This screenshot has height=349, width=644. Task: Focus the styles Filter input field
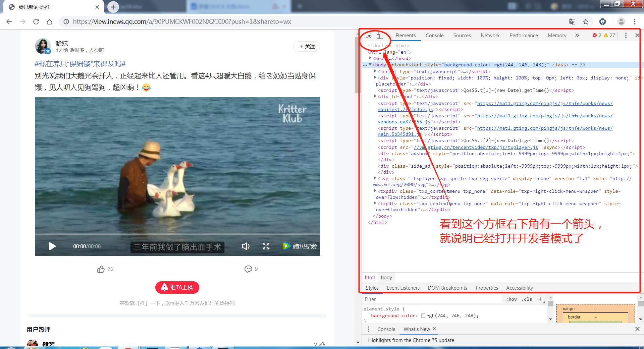[x=432, y=299]
